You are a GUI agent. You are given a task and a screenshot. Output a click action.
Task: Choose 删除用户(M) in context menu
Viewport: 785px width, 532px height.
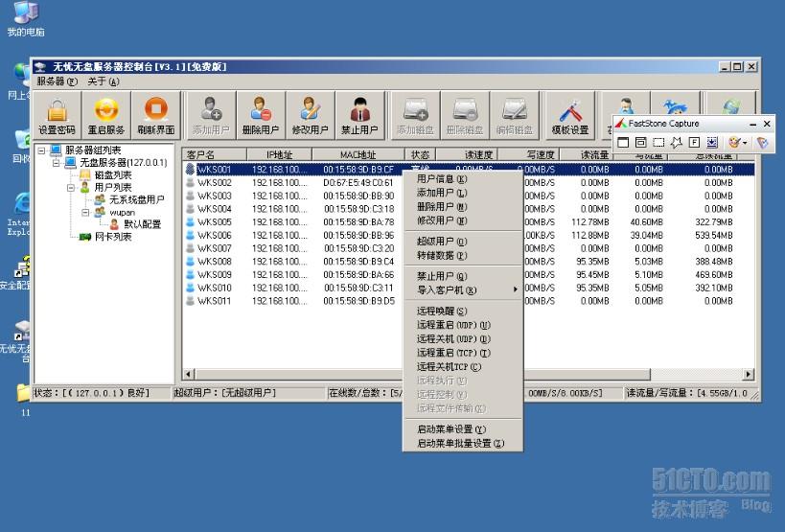pyautogui.click(x=463, y=207)
